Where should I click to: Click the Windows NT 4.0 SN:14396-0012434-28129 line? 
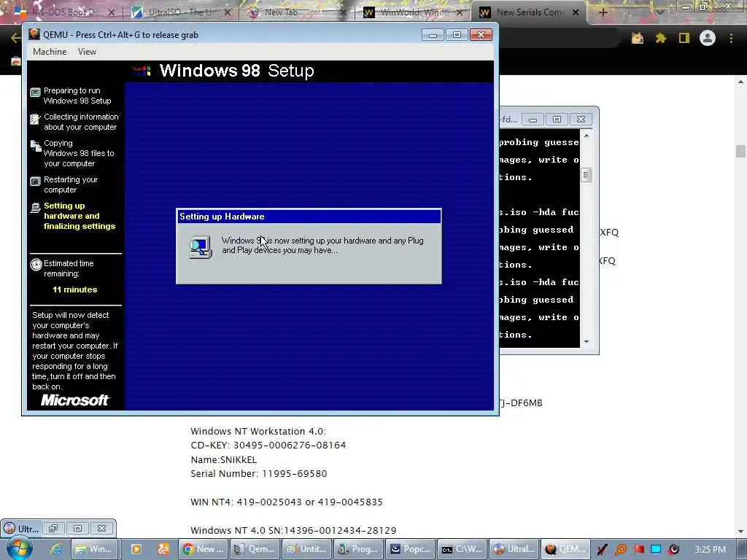(293, 531)
